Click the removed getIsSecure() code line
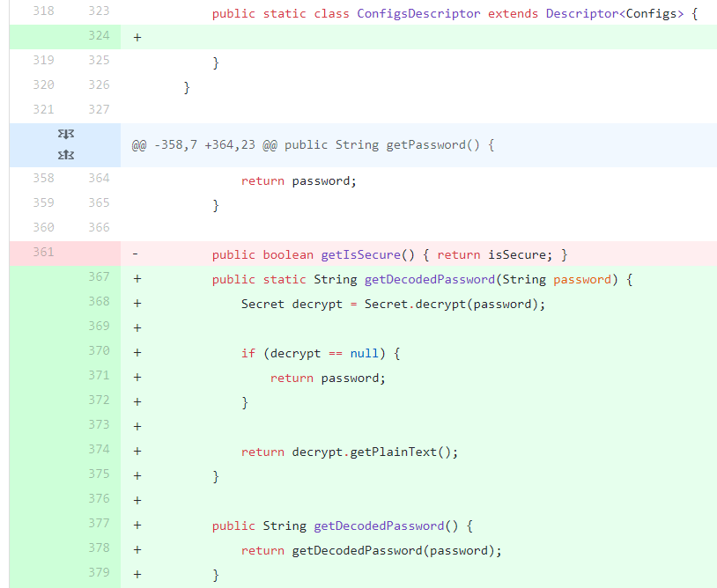This screenshot has height=588, width=717. coord(389,255)
